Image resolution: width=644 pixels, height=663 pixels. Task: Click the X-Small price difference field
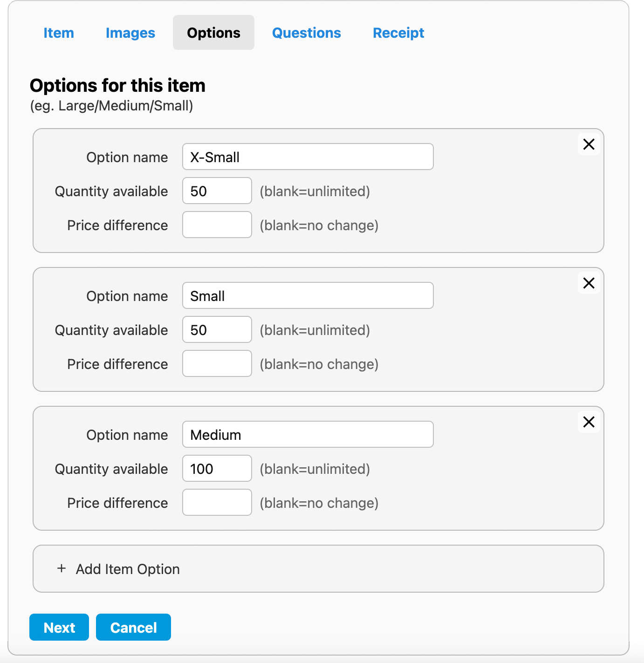(x=217, y=225)
